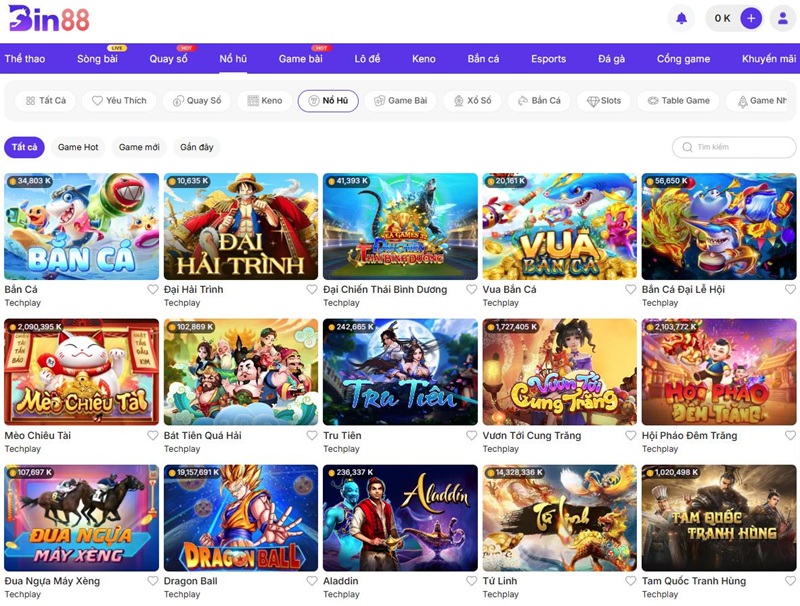The height and width of the screenshot is (606, 800).
Task: Favorite Hội Pháo Đêm Trăng heart
Action: pos(790,435)
